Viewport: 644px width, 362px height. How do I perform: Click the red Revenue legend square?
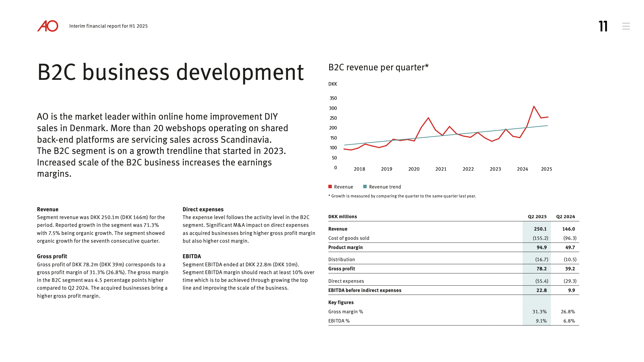[330, 186]
